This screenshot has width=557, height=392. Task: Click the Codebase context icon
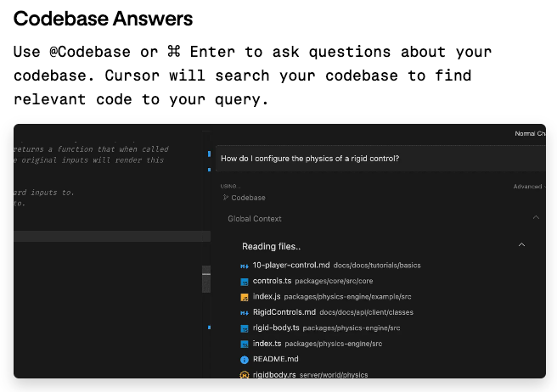(x=226, y=198)
